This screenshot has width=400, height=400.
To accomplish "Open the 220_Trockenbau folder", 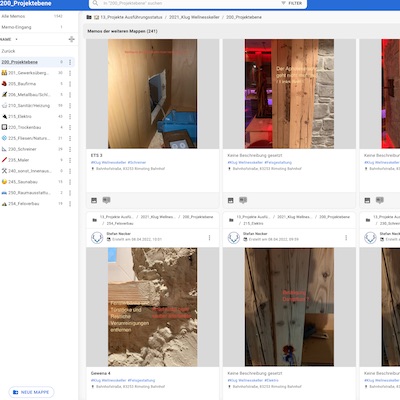I will (x=24, y=127).
